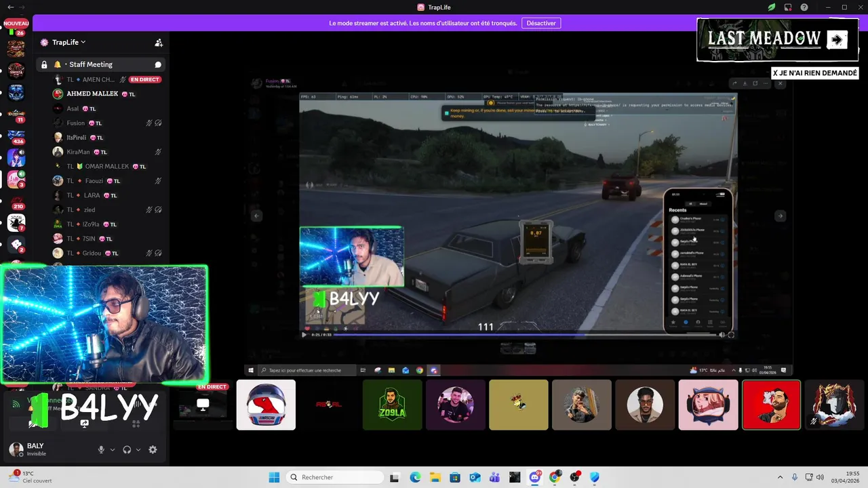The width and height of the screenshot is (868, 488).
Task: Dismiss the 'Je n'ai rien demandé' banner
Action: 815,73
